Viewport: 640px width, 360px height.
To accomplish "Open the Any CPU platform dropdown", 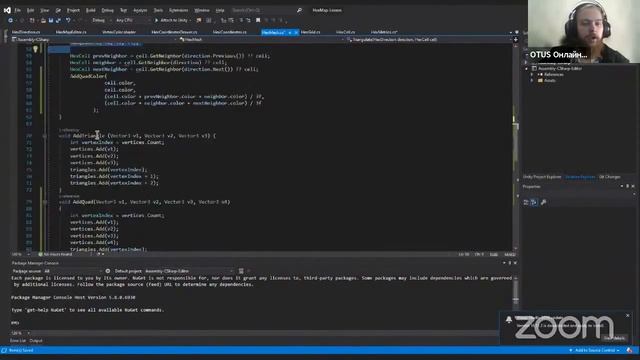I will pyautogui.click(x=133, y=20).
